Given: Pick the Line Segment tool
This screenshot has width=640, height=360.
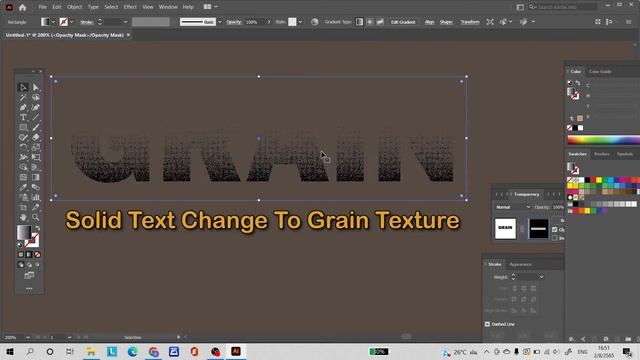Looking at the screenshot, I should pyautogui.click(x=36, y=118).
